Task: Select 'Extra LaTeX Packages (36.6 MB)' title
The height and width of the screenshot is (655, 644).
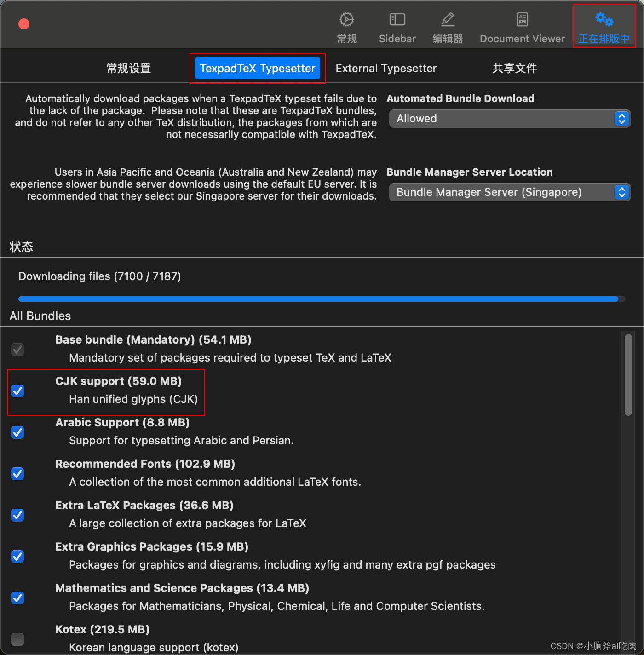Action: [144, 506]
